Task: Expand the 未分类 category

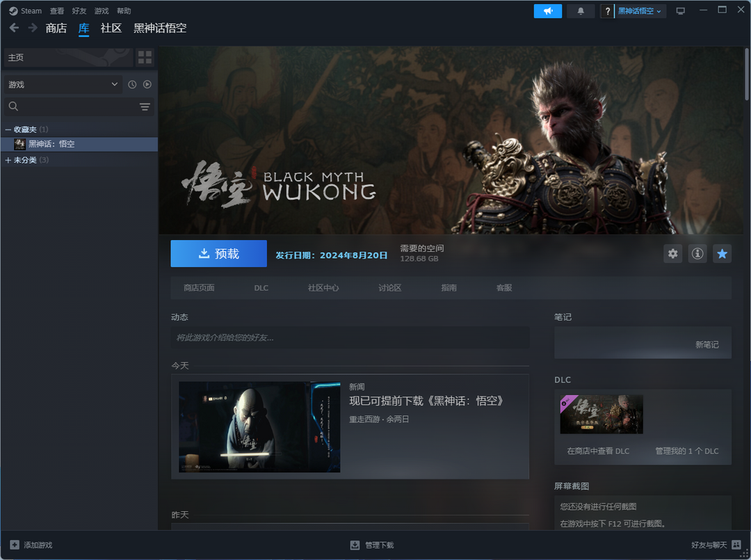Action: (x=8, y=160)
